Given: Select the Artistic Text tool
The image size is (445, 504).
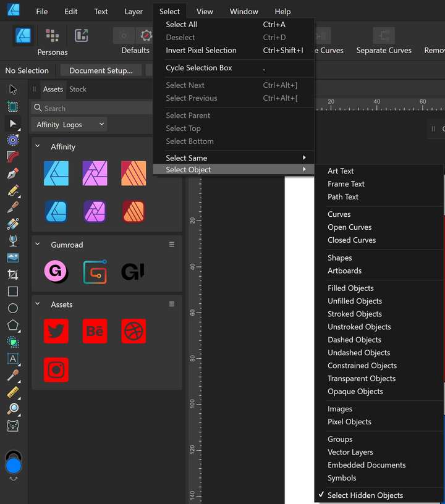Looking at the screenshot, I should tap(13, 359).
